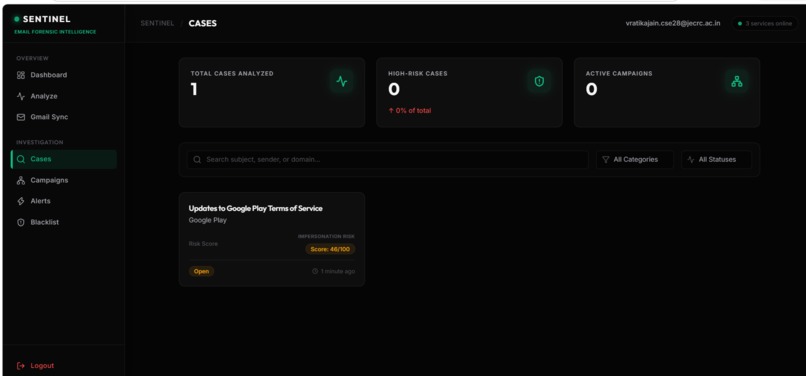The width and height of the screenshot is (806, 376).
Task: Focus the search subject, sender, or domain field
Action: coord(388,159)
